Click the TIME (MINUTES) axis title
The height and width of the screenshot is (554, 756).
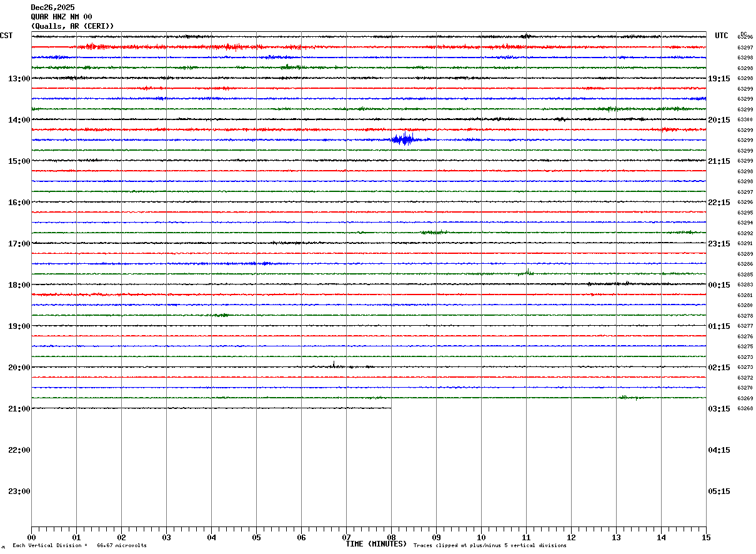click(376, 544)
